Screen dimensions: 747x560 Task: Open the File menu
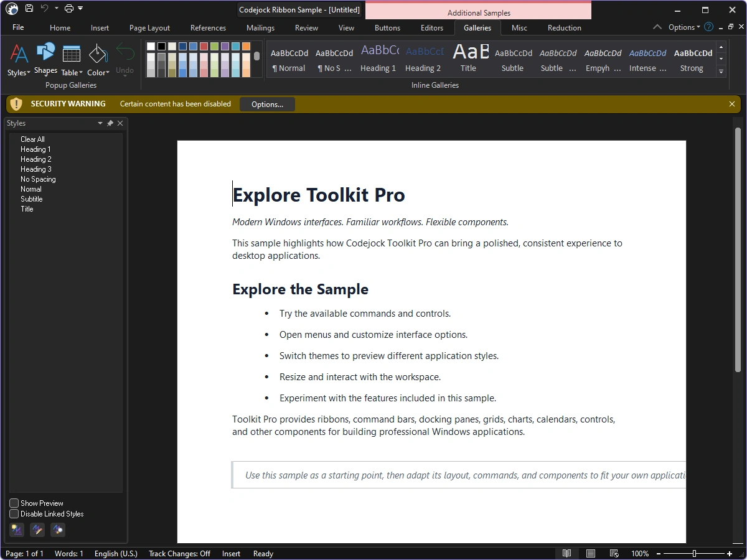click(x=18, y=27)
